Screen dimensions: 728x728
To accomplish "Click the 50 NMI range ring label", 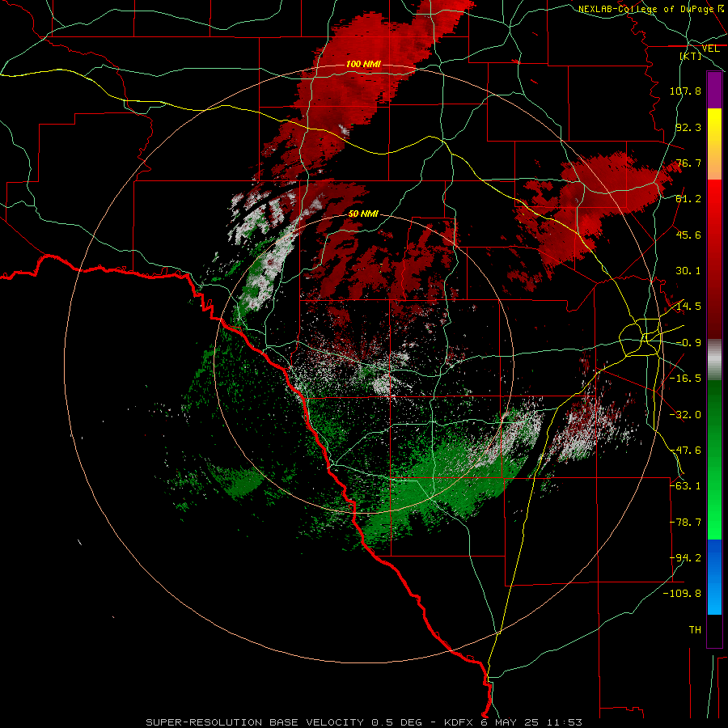I will coord(363,214).
